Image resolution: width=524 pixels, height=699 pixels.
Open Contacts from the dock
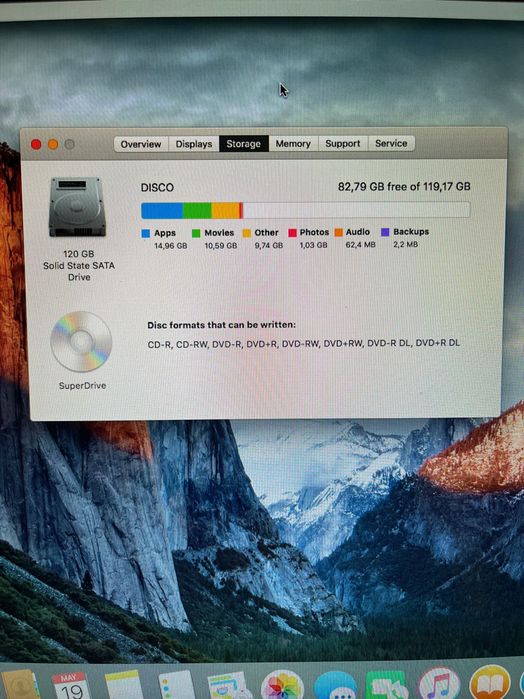19,685
